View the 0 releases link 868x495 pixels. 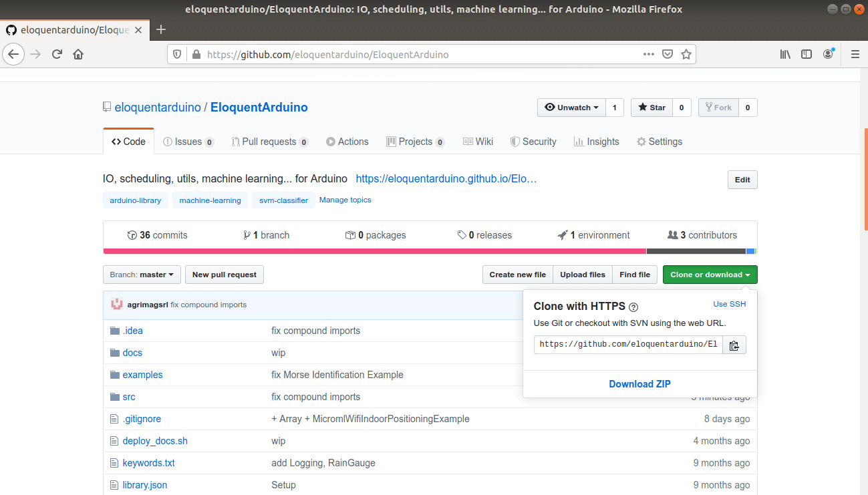[x=484, y=235]
